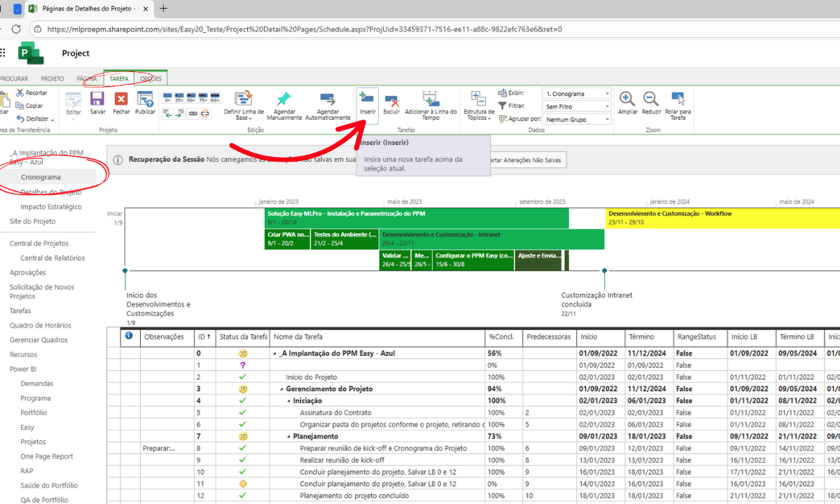
Task: Set task to 0% complete
Action: click(x=168, y=99)
